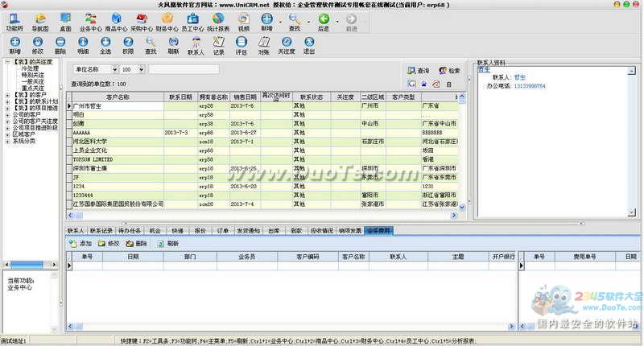This screenshot has width=644, height=346.
Task: Go back with the green 后退 arrow
Action: tap(324, 23)
